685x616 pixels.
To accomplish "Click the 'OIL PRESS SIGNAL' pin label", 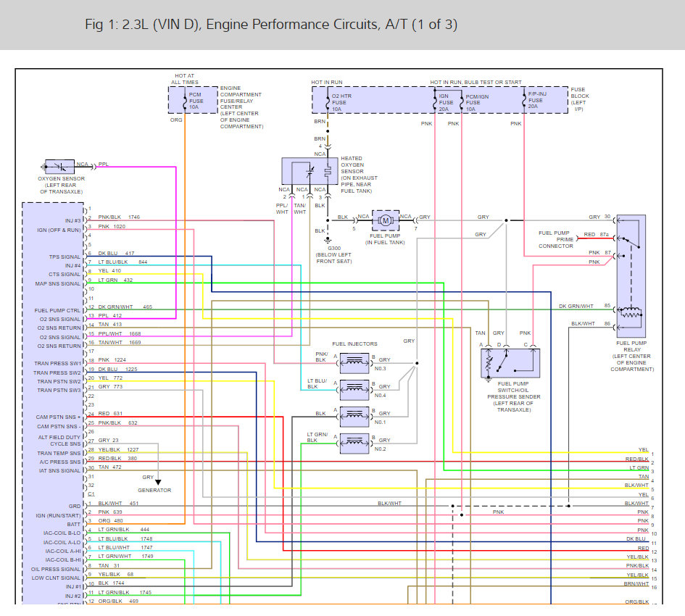I will [x=56, y=569].
